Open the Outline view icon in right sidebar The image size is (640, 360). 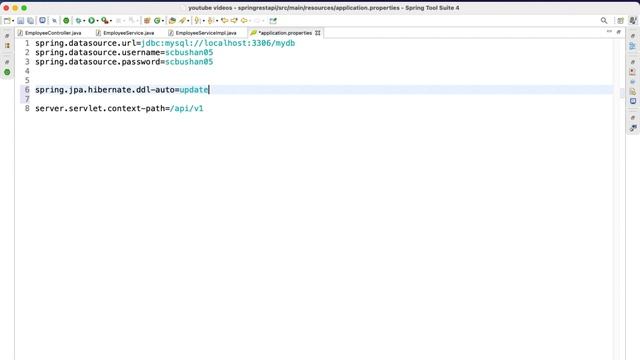click(x=633, y=46)
